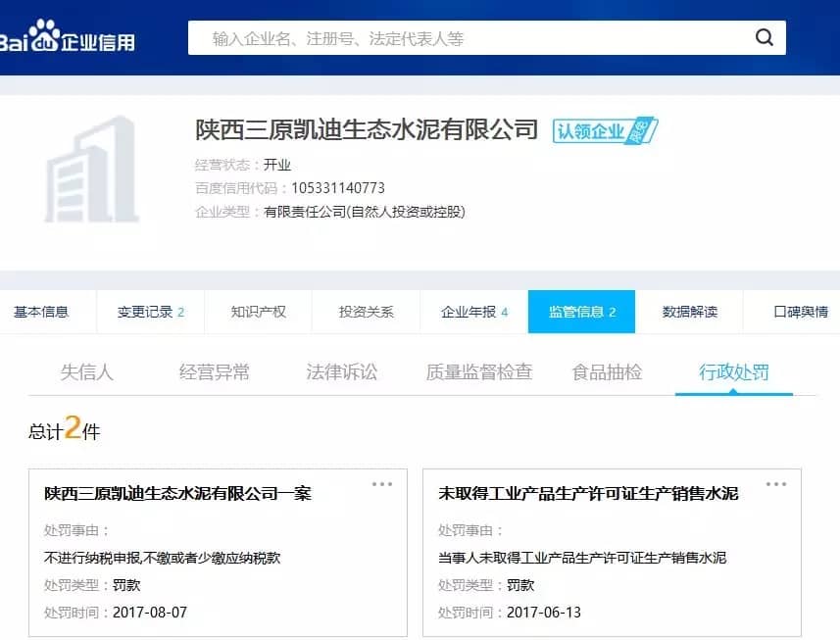Show the 经营异常 sub-tab
Viewport: 840px width, 640px height.
click(214, 371)
